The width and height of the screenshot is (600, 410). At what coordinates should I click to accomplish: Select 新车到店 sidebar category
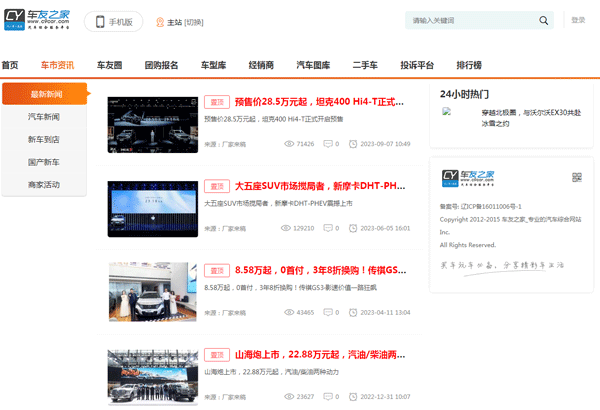click(44, 139)
